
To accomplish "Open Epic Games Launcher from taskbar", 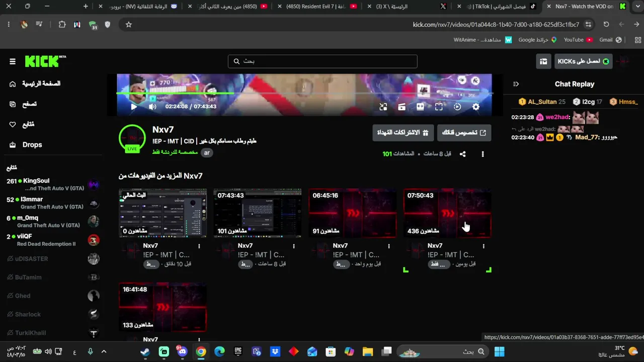I will tap(238, 352).
